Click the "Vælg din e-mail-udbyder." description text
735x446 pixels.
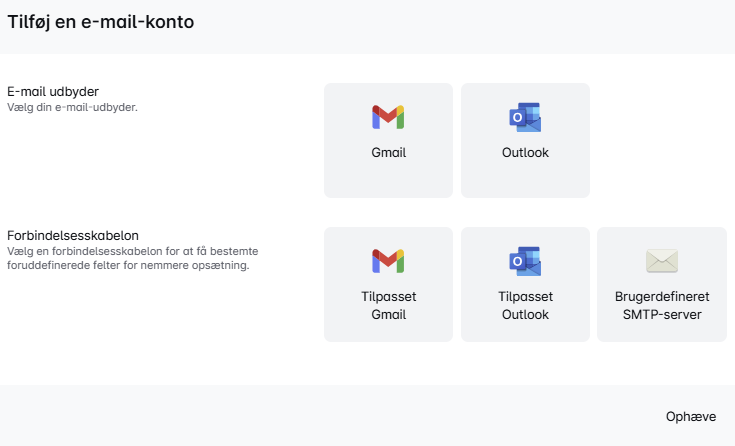72,107
